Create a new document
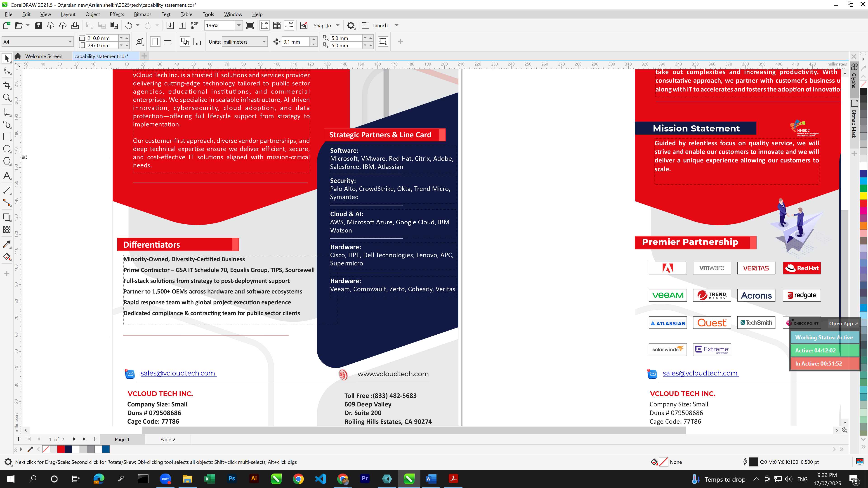This screenshot has height=488, width=868. [6, 26]
